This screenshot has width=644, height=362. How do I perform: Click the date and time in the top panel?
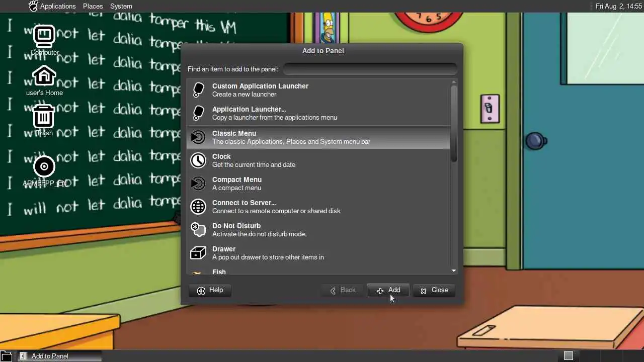click(x=619, y=6)
